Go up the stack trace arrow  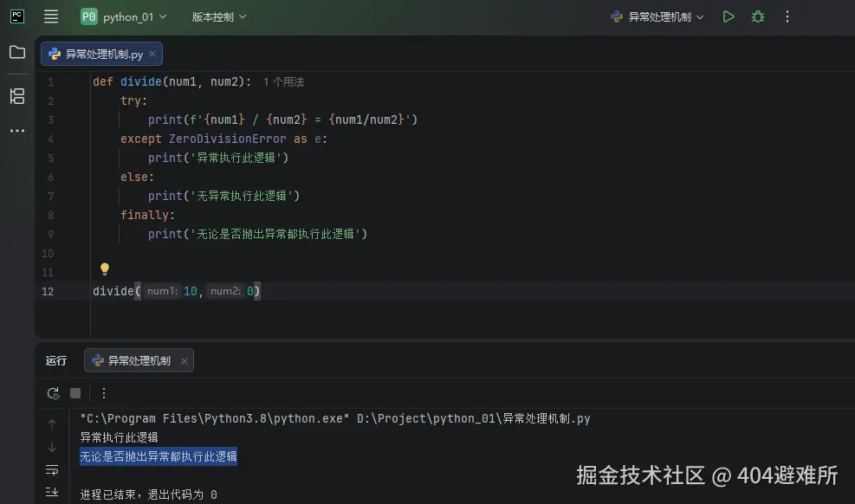click(x=52, y=424)
